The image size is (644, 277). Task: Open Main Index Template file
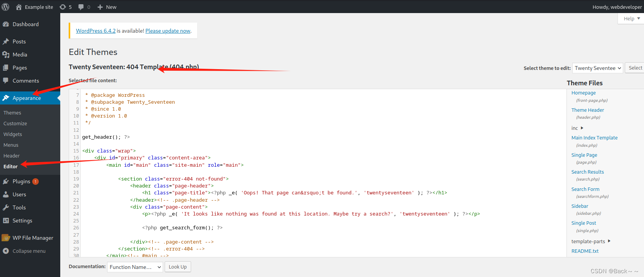(594, 138)
